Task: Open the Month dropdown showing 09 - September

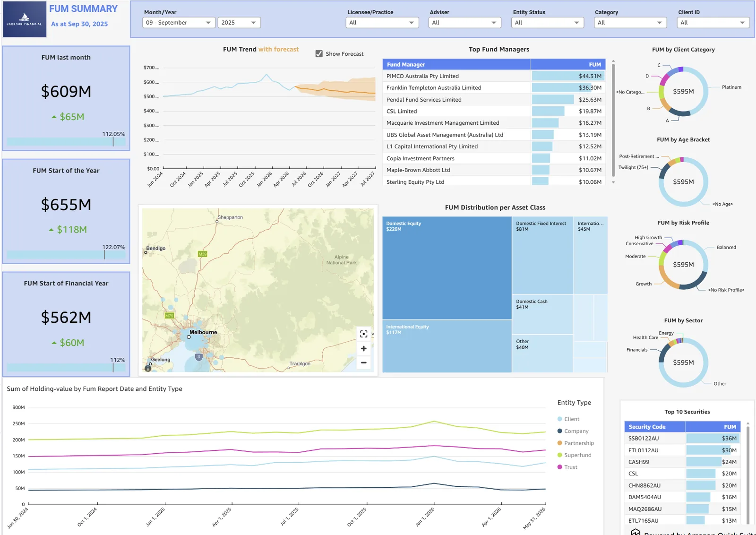Action: click(x=179, y=23)
